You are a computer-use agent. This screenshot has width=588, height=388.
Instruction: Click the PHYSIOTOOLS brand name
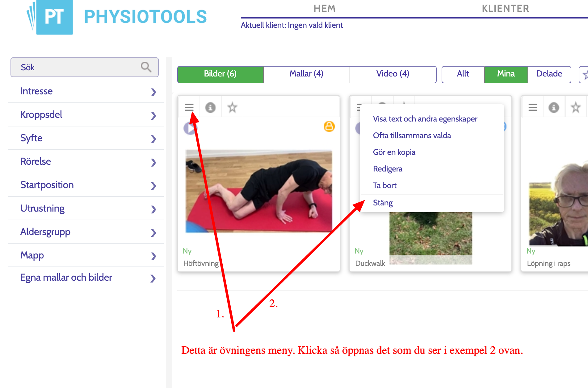(x=145, y=17)
